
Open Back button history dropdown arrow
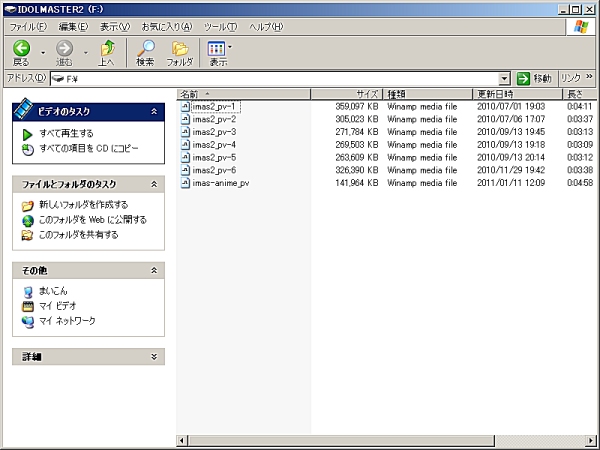click(x=43, y=52)
